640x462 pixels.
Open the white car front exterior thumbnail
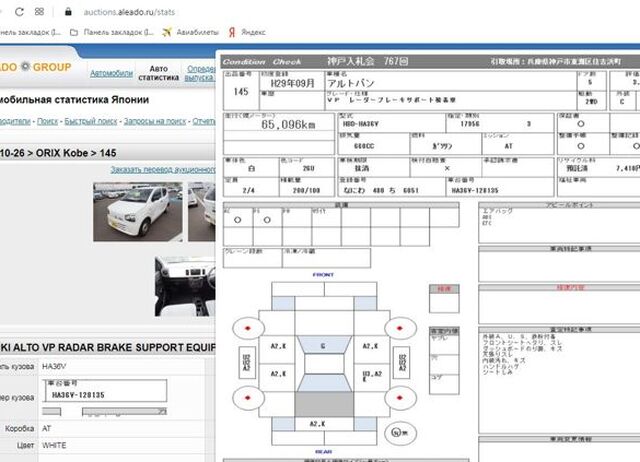click(x=138, y=212)
